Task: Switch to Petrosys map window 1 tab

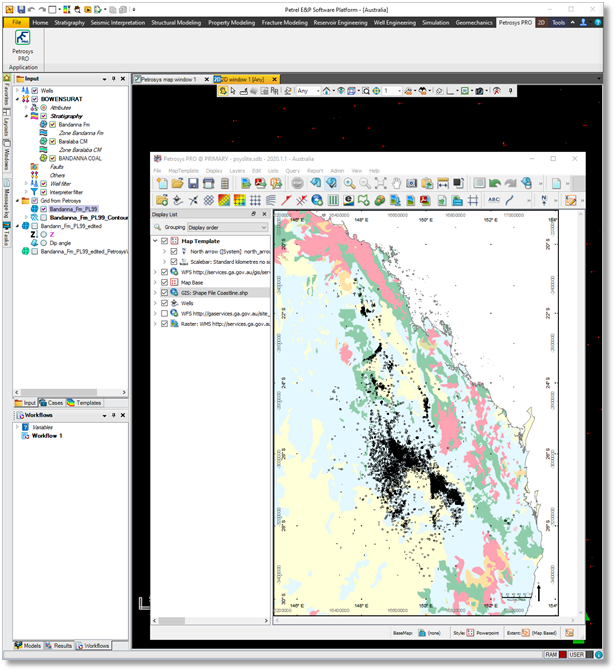Action: click(x=168, y=79)
